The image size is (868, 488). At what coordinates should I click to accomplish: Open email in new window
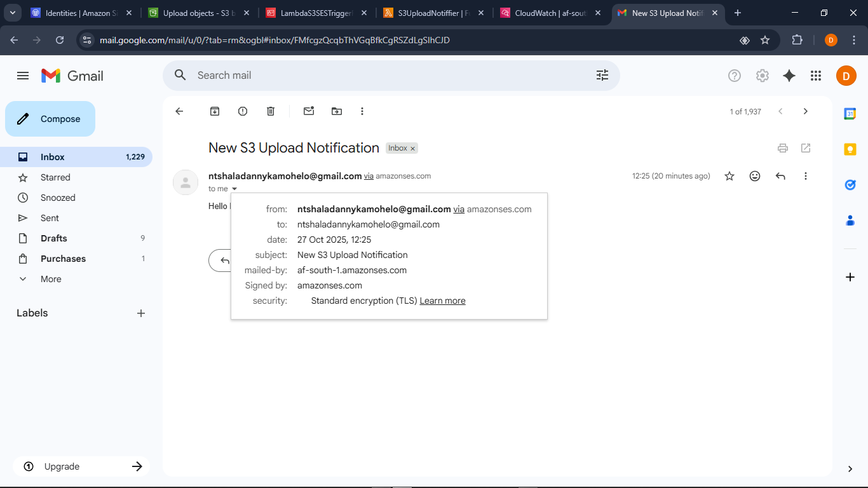click(805, 147)
